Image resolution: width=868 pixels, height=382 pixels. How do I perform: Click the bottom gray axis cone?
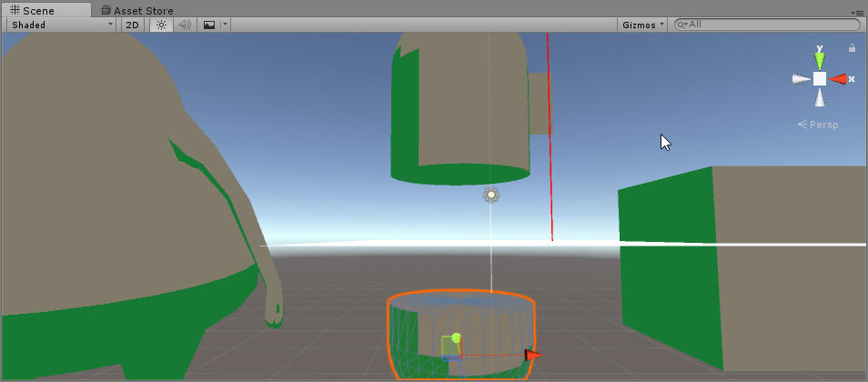820,97
